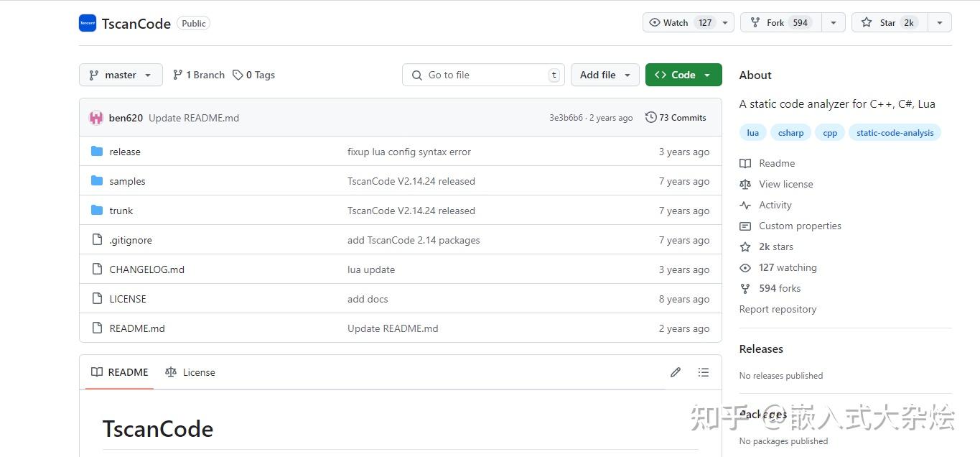The image size is (980, 457).
Task: Click the Tencent repository avatar icon
Action: 88,23
